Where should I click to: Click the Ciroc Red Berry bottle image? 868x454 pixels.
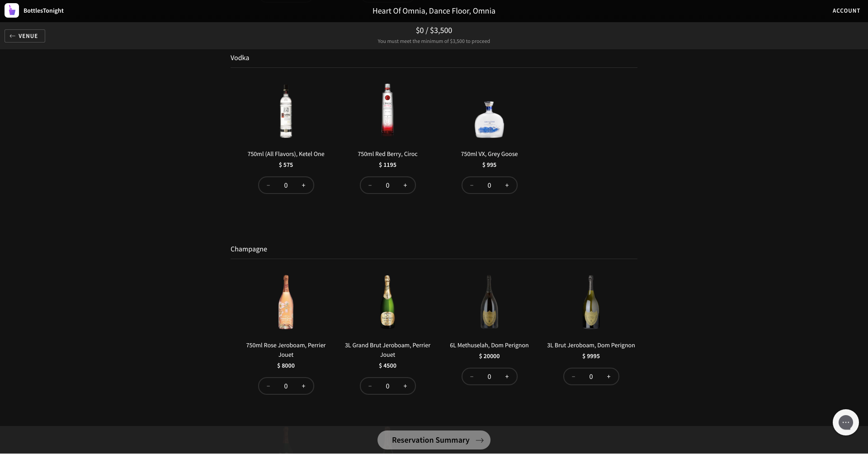tap(387, 109)
